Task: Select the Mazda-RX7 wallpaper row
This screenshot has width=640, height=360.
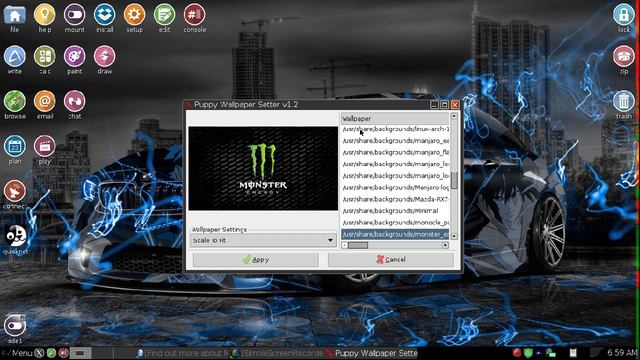Action: click(x=395, y=199)
